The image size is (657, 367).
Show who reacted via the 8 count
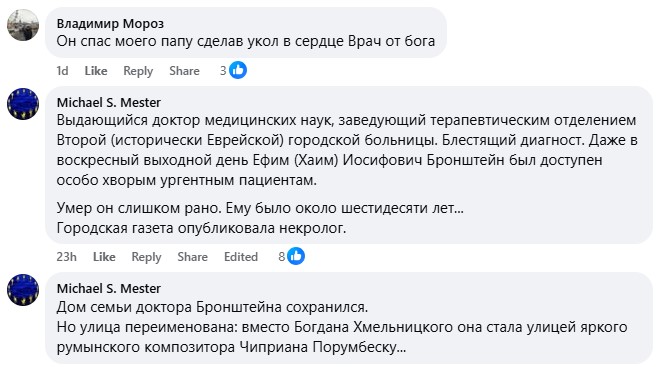point(282,257)
